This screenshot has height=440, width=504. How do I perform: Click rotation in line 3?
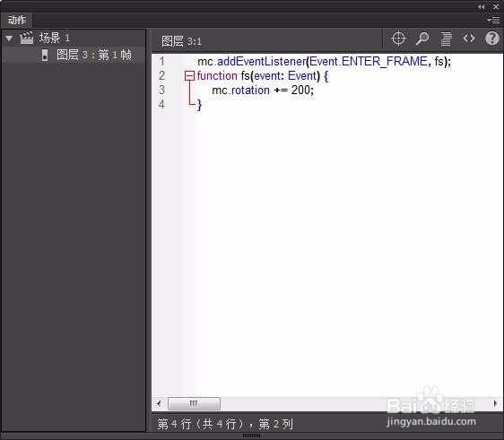click(250, 91)
